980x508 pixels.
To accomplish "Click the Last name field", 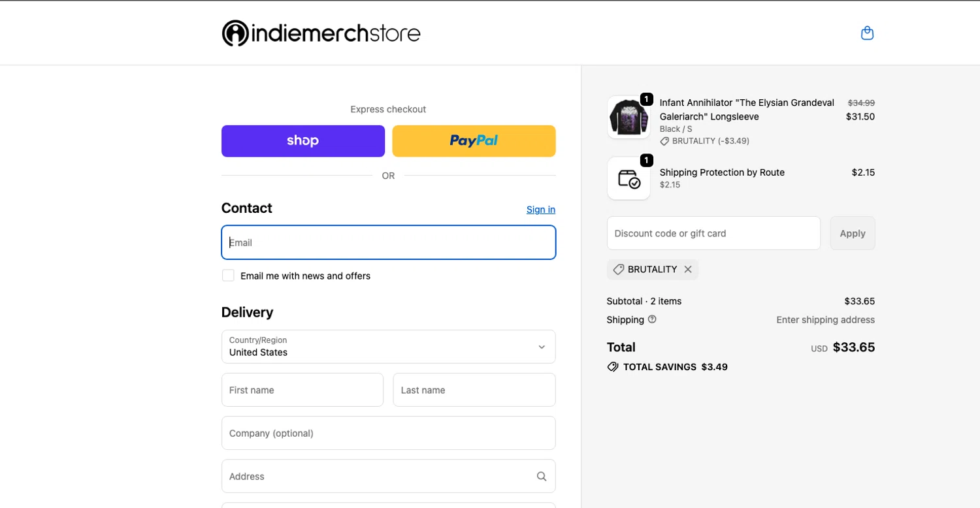I will coord(474,390).
